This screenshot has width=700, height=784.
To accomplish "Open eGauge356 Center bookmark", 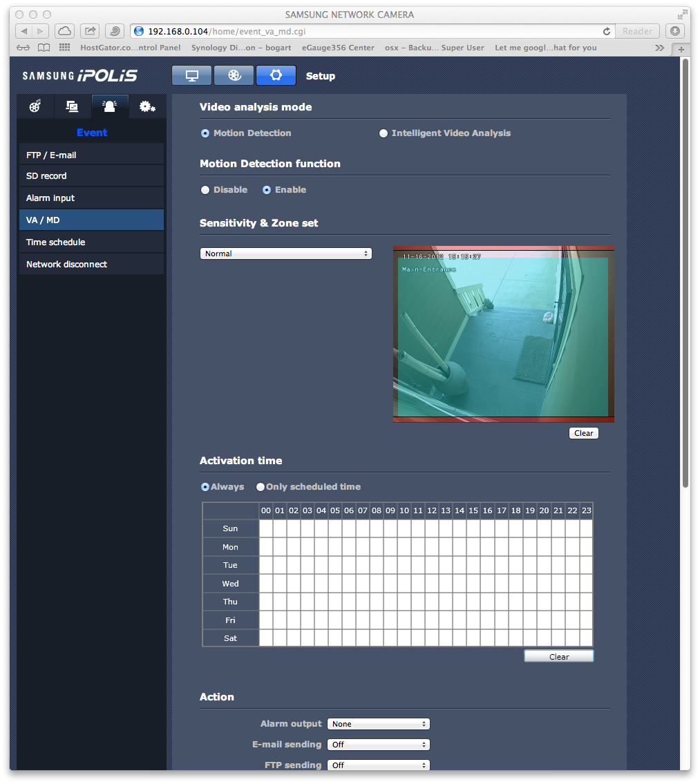I will 338,48.
